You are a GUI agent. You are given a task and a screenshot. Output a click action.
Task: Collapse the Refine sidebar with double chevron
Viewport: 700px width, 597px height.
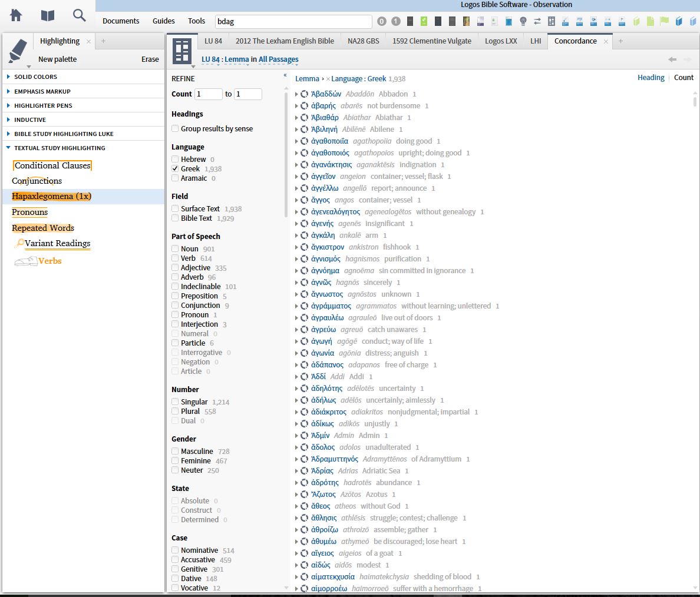(x=285, y=75)
